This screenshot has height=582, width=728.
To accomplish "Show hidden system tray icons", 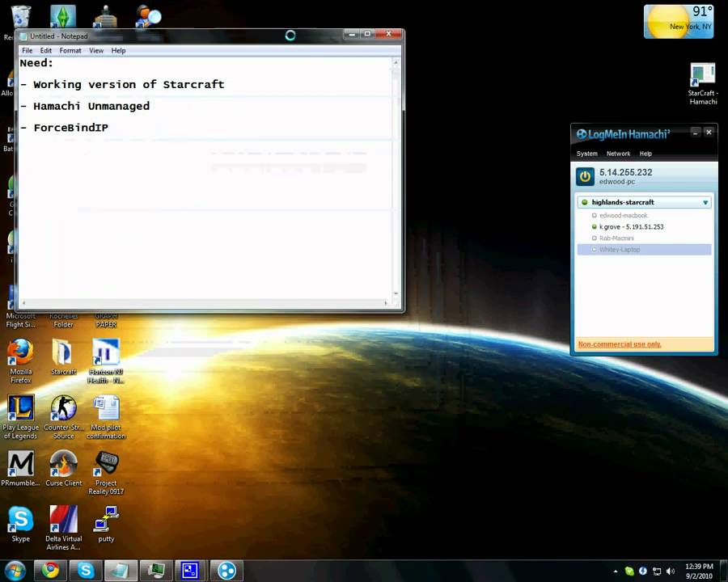I will click(x=616, y=571).
